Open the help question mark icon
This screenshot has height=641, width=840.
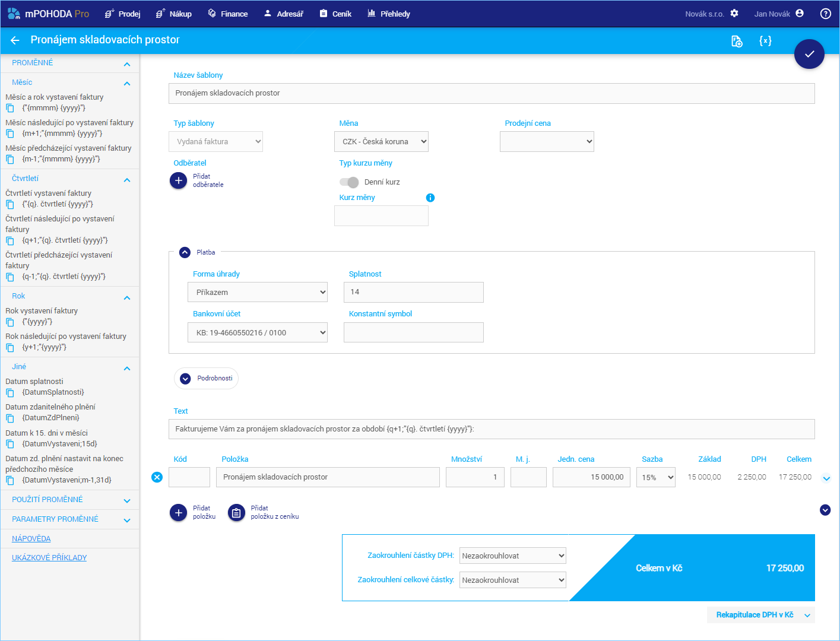(825, 14)
